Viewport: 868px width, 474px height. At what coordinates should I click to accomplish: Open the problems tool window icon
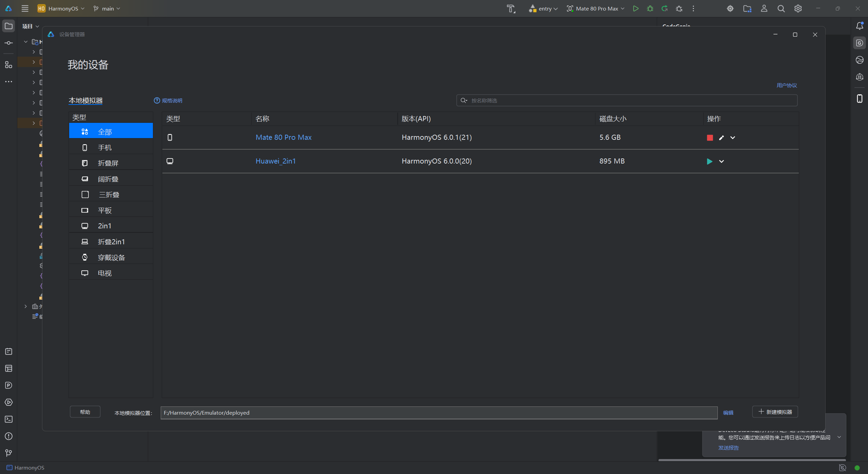pyautogui.click(x=8, y=436)
